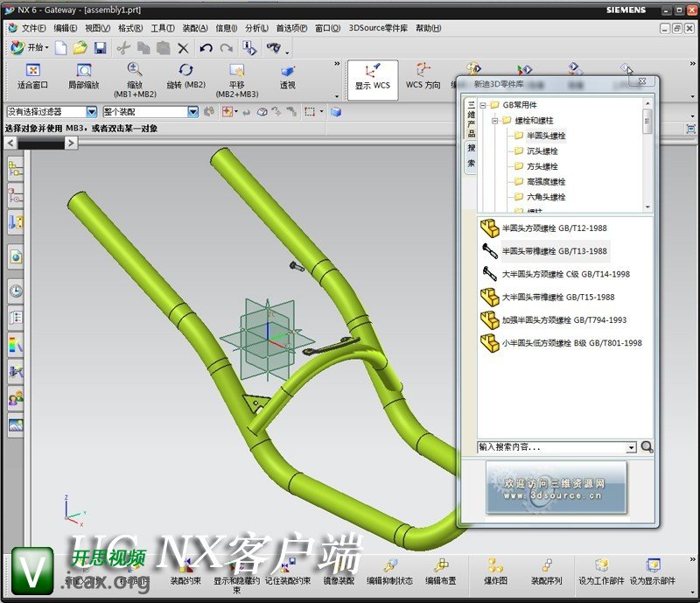
Task: Open the Assembly Navigator sidebar icon
Action: coord(16,169)
